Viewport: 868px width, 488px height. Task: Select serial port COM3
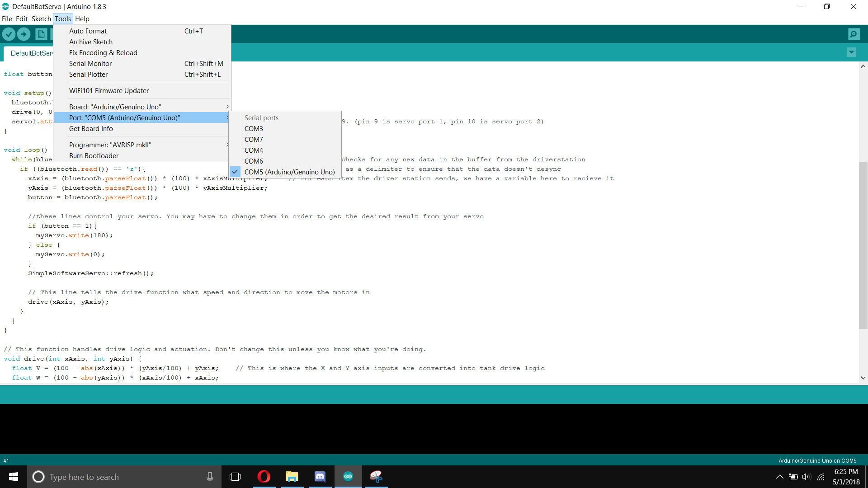[x=285, y=129]
